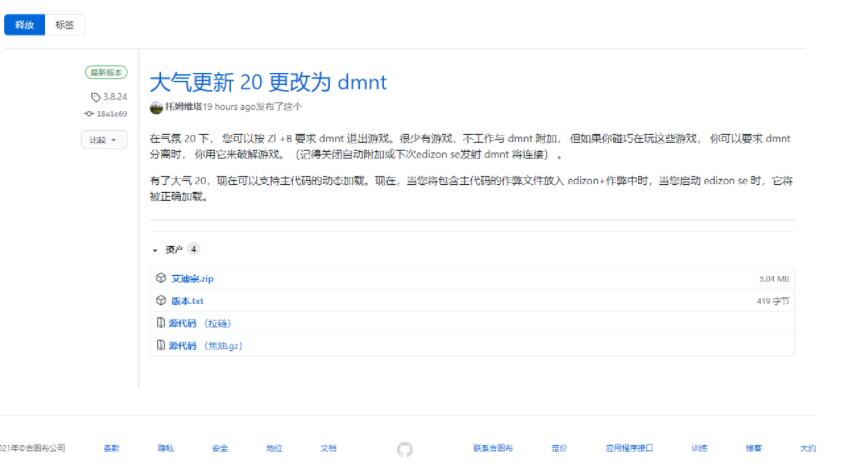Click the commit icon beside 18a1e69
Image resolution: width=859 pixels, height=474 pixels.
pyautogui.click(x=89, y=113)
